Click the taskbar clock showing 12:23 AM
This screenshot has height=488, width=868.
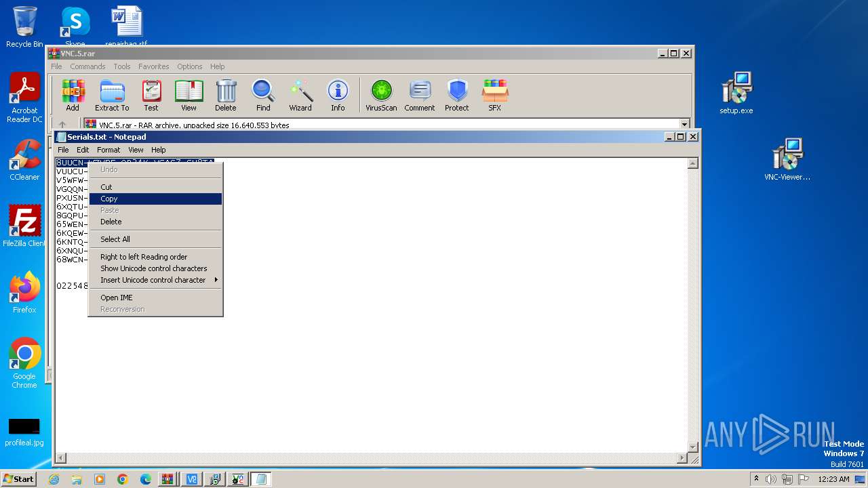tap(834, 479)
